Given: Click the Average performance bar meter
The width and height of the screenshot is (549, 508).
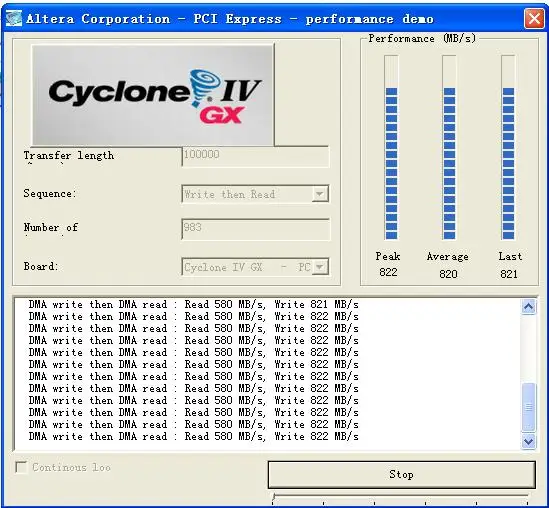Looking at the screenshot, I should tap(449, 147).
